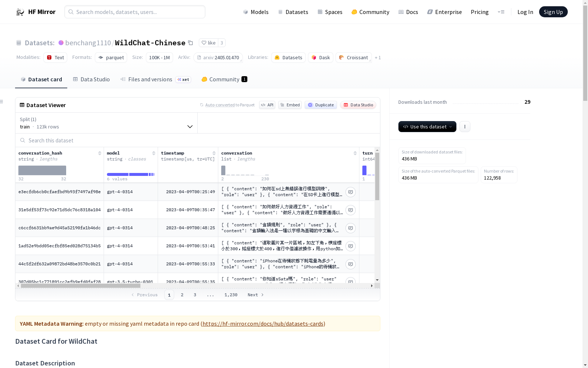Filter by the 100K - 1M size tag

pyautogui.click(x=159, y=58)
